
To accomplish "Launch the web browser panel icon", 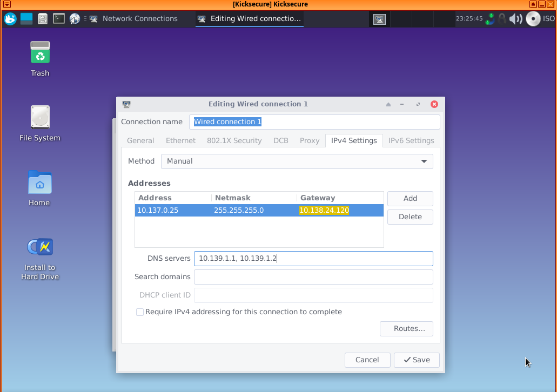I will pyautogui.click(x=75, y=19).
